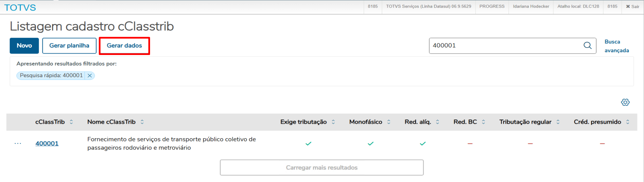This screenshot has height=182, width=644.
Task: Sort by cClassTrib column
Action: (x=71, y=122)
